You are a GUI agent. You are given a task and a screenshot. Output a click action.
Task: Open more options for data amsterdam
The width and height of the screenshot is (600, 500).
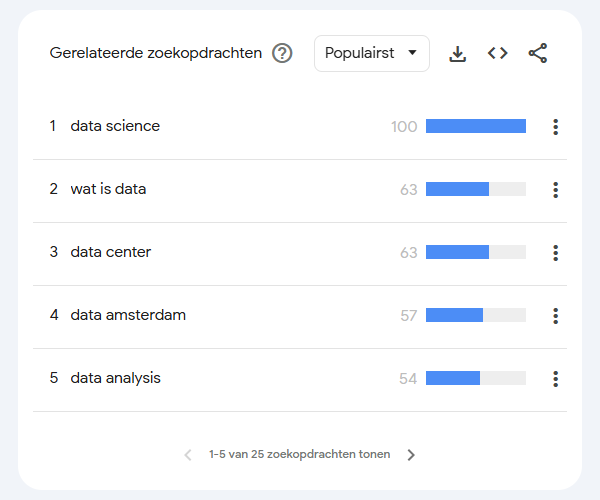(x=555, y=316)
